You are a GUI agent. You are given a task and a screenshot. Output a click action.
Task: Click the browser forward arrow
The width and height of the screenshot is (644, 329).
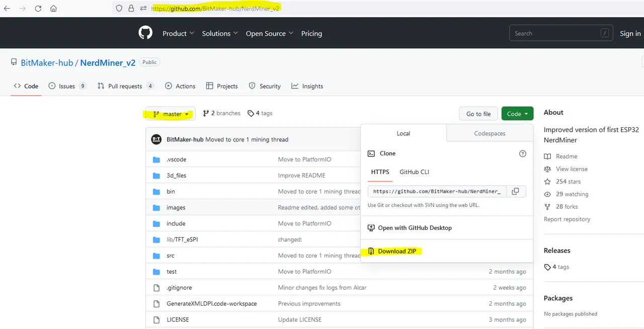pyautogui.click(x=22, y=9)
